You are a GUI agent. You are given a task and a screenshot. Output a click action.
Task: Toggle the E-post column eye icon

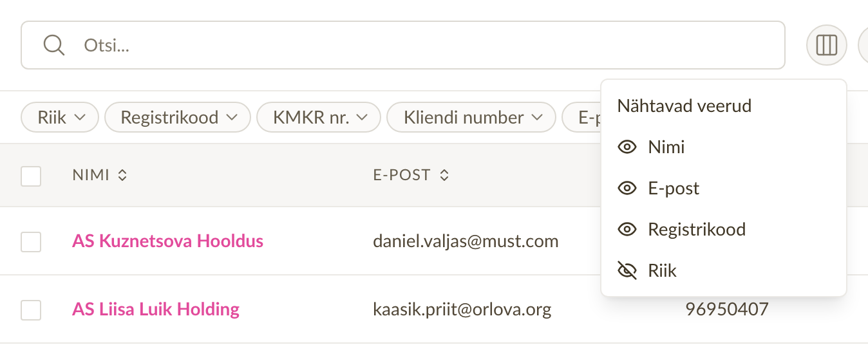point(627,189)
